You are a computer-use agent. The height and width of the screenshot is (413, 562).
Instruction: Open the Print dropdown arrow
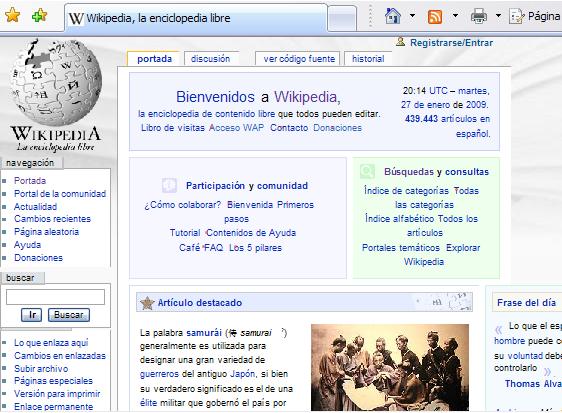pyautogui.click(x=498, y=16)
